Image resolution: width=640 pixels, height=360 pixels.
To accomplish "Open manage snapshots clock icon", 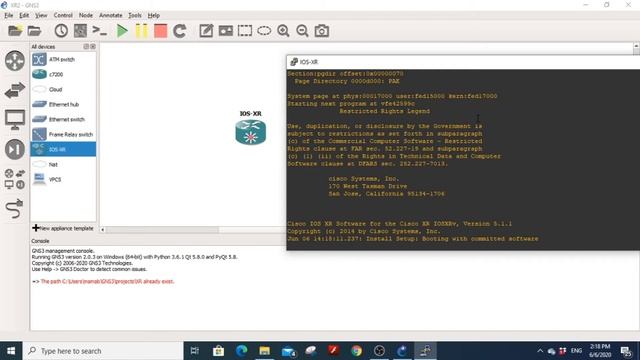I will coord(61,31).
